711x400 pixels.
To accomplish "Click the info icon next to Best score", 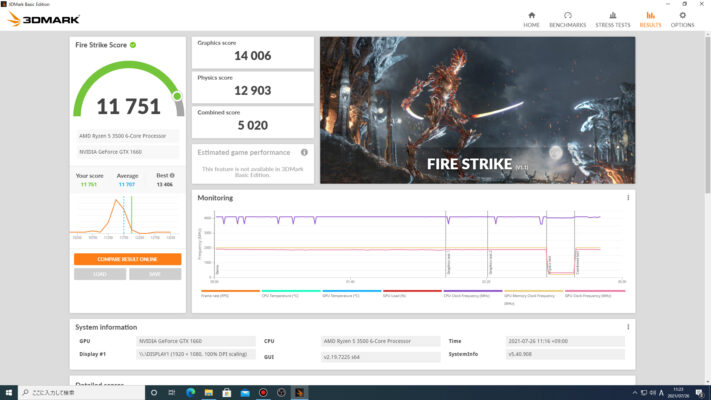I will click(x=172, y=176).
